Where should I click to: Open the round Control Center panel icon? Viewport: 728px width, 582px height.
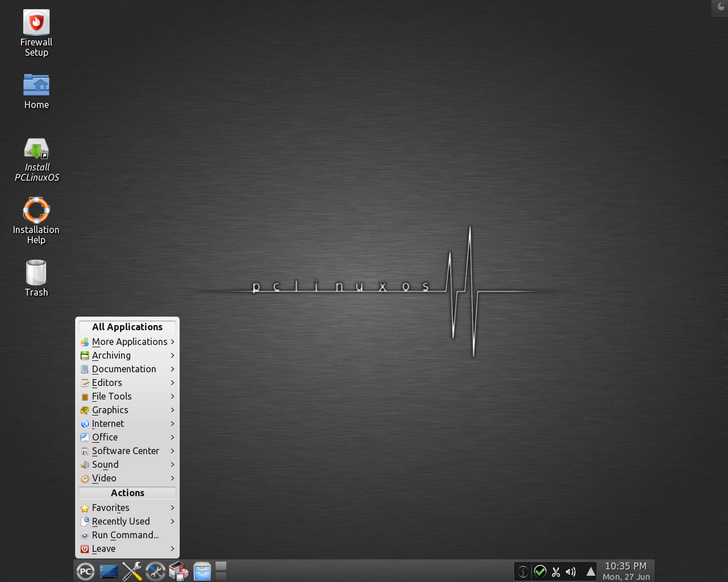155,571
